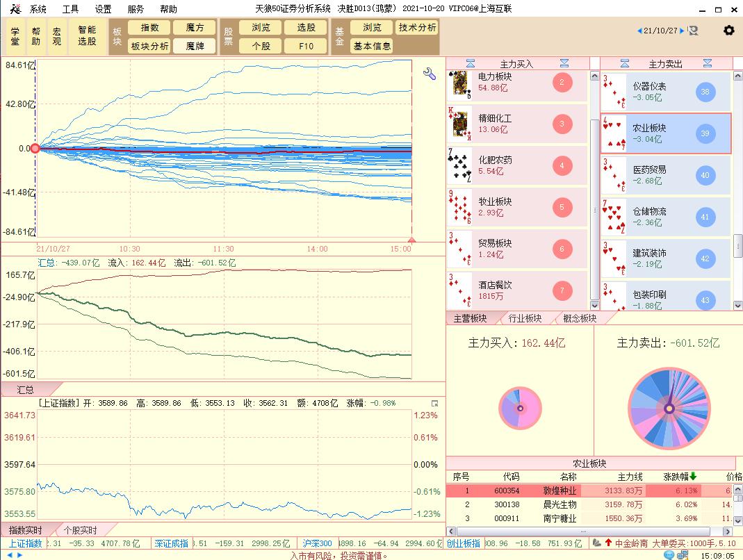The width and height of the screenshot is (743, 560).
Task: Open the 服务 menu
Action: 136,9
